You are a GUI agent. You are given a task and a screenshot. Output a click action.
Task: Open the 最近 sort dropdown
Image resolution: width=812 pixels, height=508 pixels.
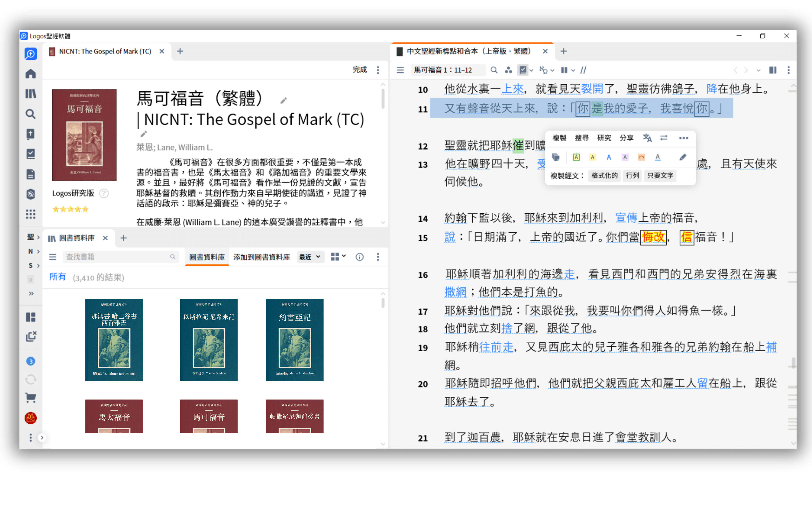coord(310,257)
